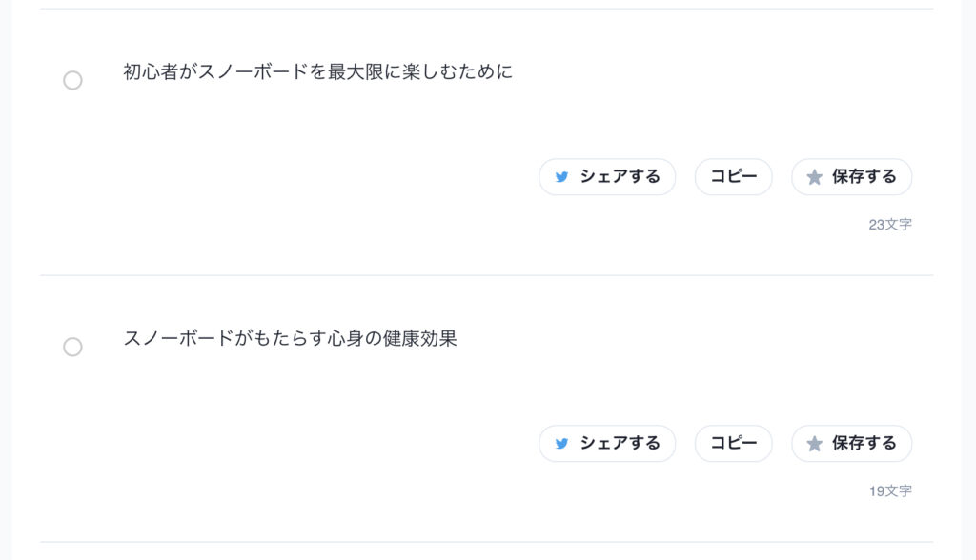Copy the 心身の健康効果 headline with コピー
The width and height of the screenshot is (976, 560).
coord(733,444)
